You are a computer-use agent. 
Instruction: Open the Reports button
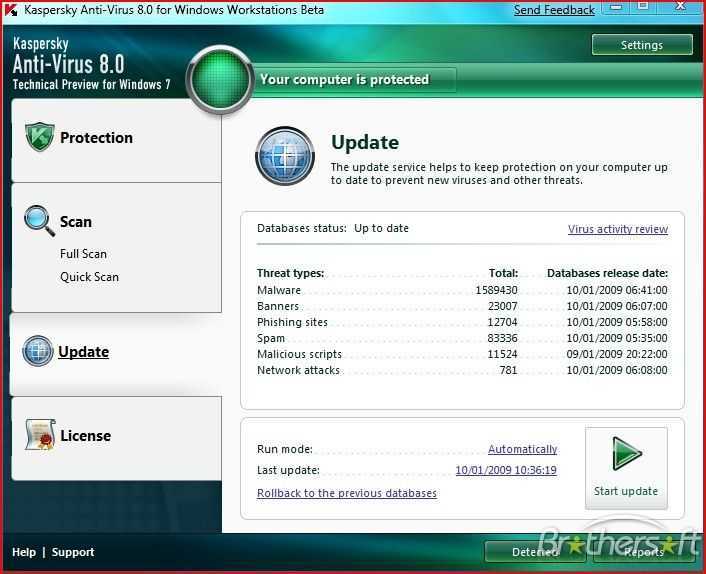[x=644, y=552]
